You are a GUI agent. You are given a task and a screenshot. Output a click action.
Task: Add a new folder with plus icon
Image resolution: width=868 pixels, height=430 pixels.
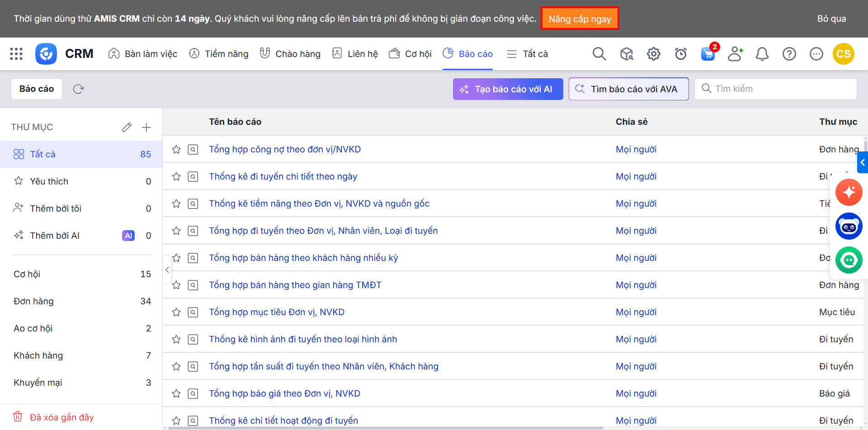146,128
